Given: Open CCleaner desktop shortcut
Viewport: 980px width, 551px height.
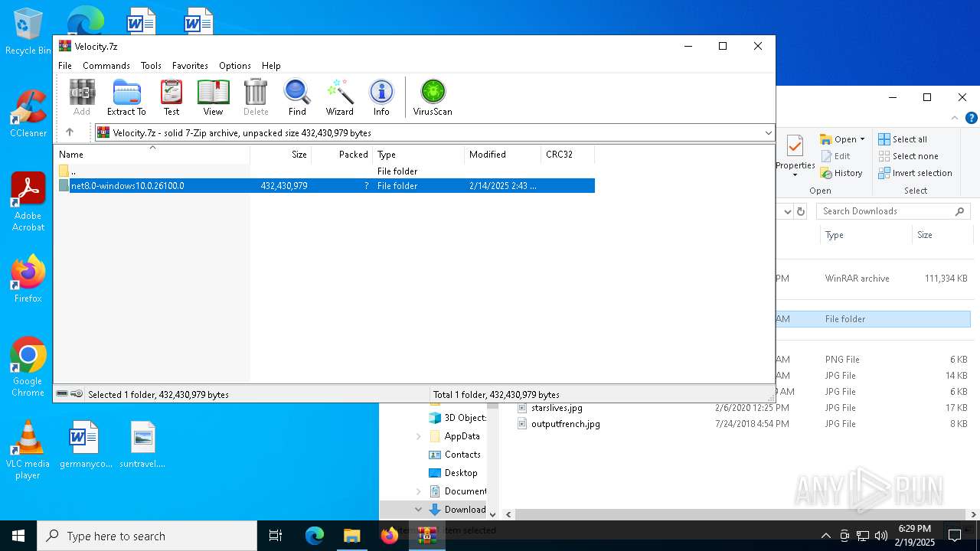Looking at the screenshot, I should (x=28, y=114).
